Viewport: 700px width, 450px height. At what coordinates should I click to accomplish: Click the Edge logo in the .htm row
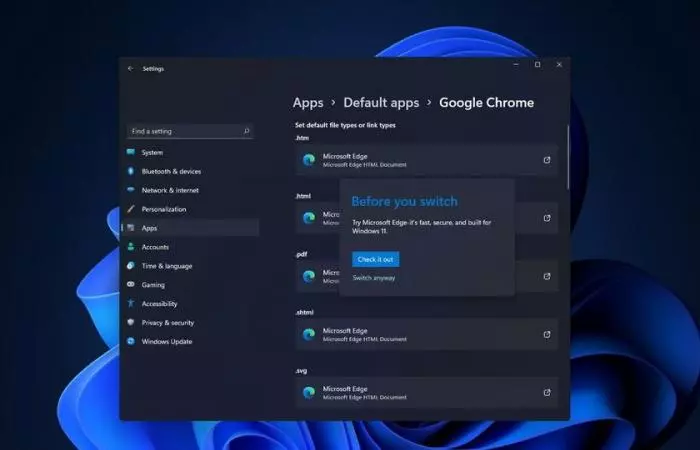[309, 160]
